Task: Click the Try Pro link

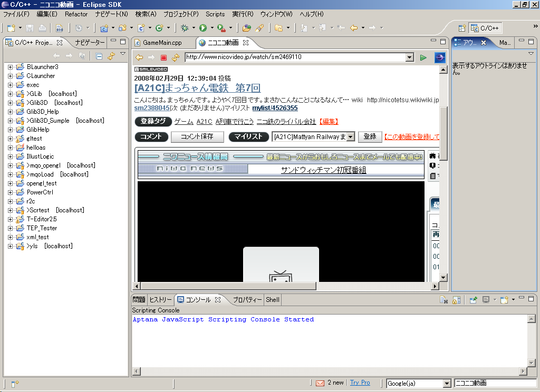Action: [x=360, y=383]
